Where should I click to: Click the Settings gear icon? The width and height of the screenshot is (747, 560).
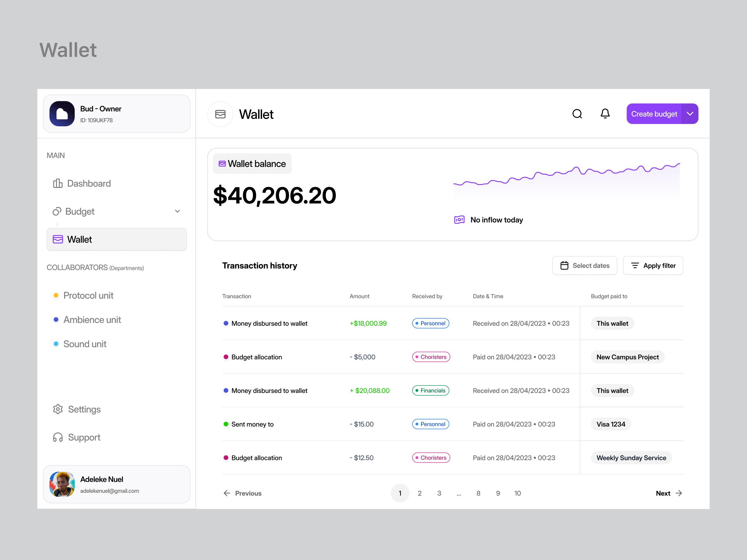(58, 409)
